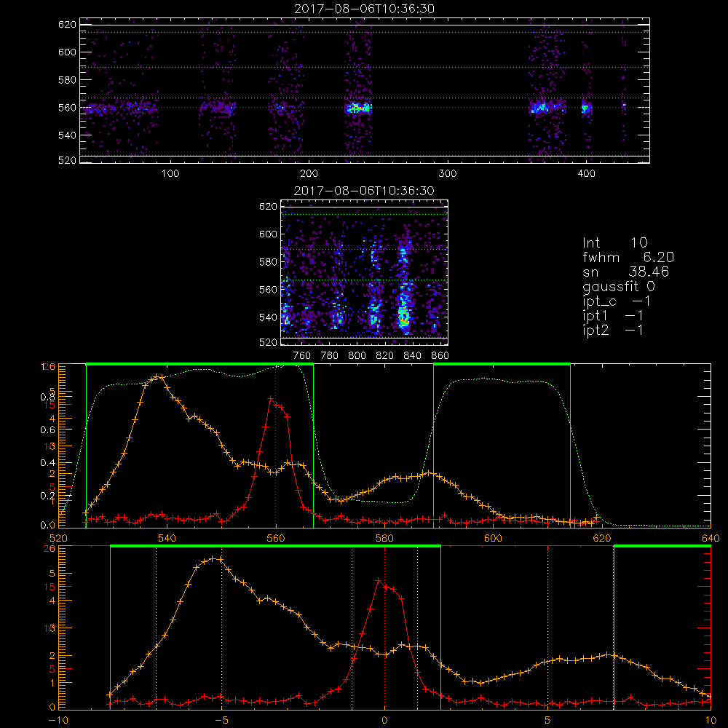
Task: Select the 'ipt_c -1' parameter line
Action: click(x=617, y=301)
